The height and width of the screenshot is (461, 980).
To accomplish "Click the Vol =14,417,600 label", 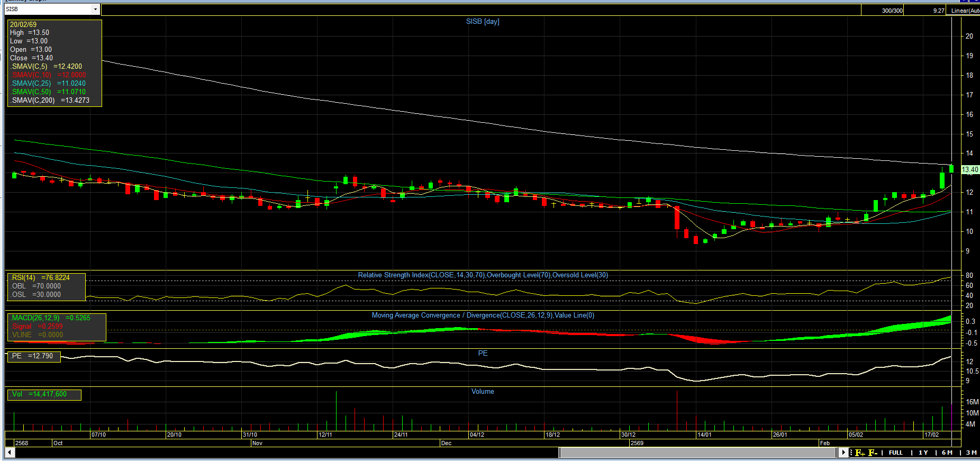I will (x=39, y=394).
